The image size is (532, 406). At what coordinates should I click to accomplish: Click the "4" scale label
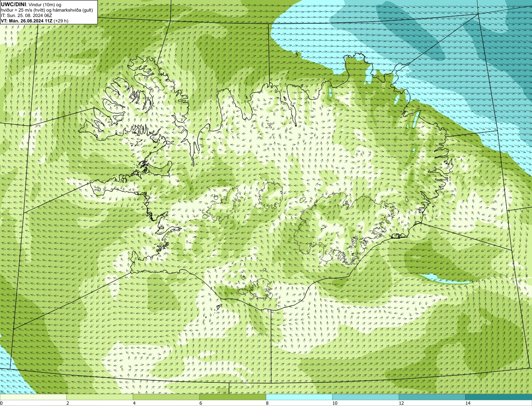(134, 403)
